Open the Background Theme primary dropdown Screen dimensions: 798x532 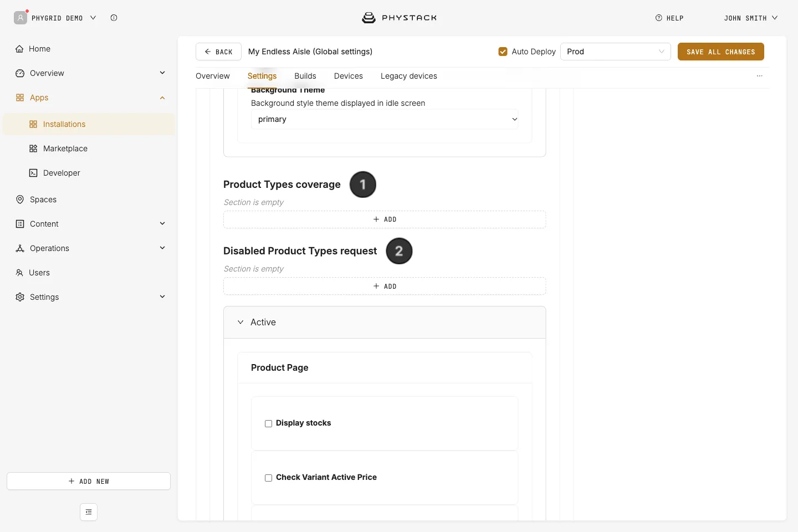pyautogui.click(x=385, y=119)
